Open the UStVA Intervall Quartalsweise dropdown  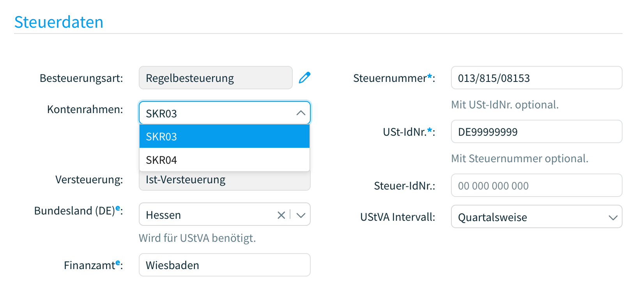(537, 217)
